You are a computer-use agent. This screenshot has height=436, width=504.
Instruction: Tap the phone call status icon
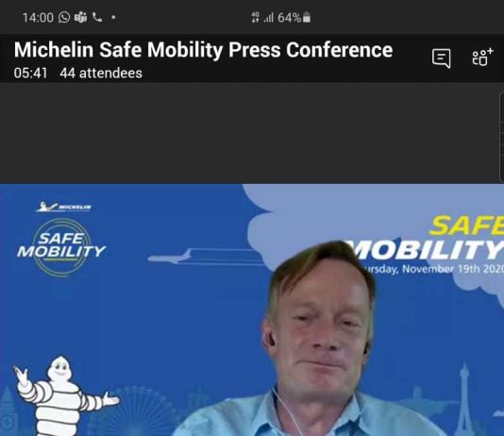pyautogui.click(x=97, y=17)
